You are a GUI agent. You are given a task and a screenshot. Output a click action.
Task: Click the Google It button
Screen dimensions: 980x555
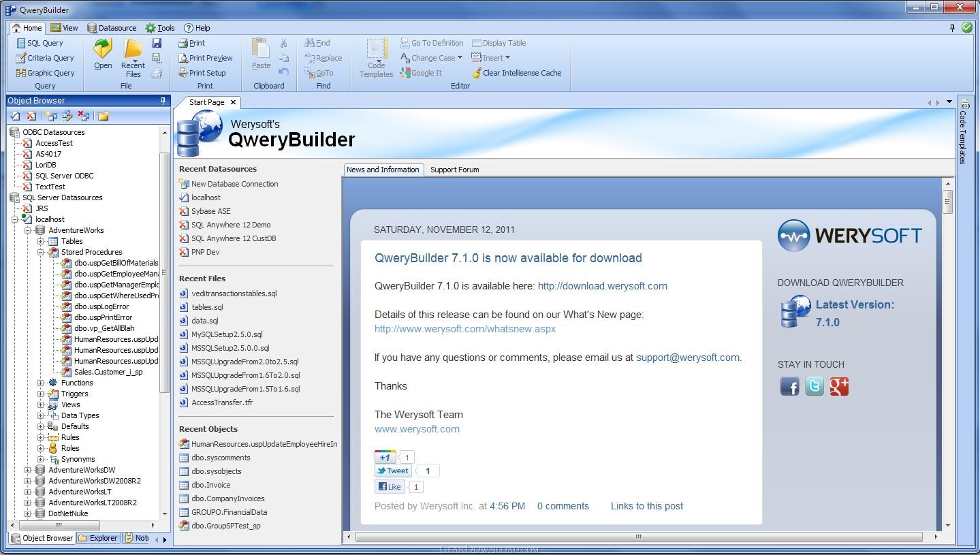[421, 73]
